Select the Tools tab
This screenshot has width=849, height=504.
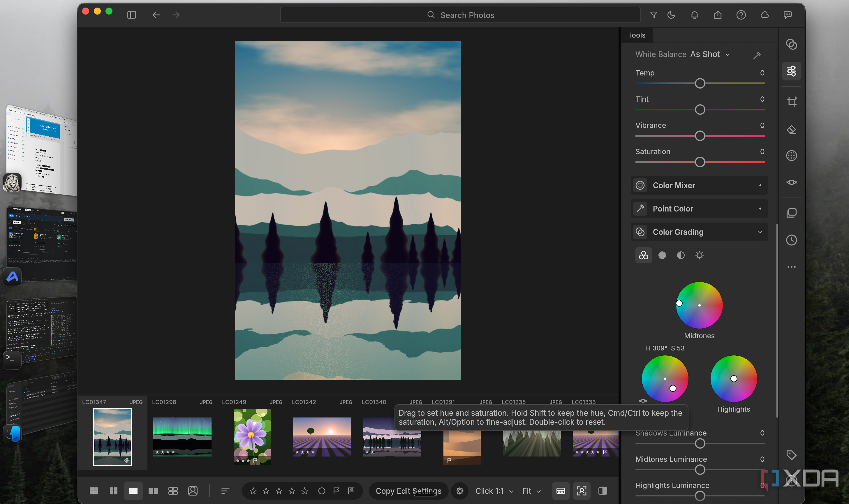pos(636,35)
